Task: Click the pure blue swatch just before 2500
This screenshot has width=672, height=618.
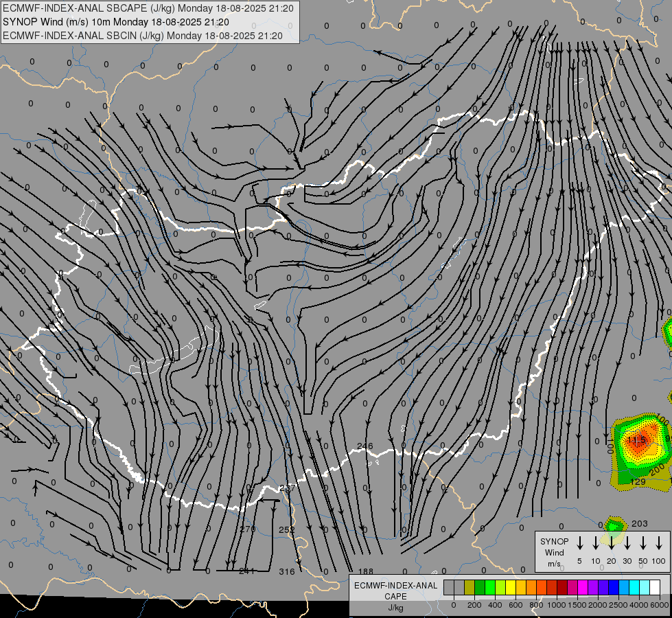Action: 614,587
